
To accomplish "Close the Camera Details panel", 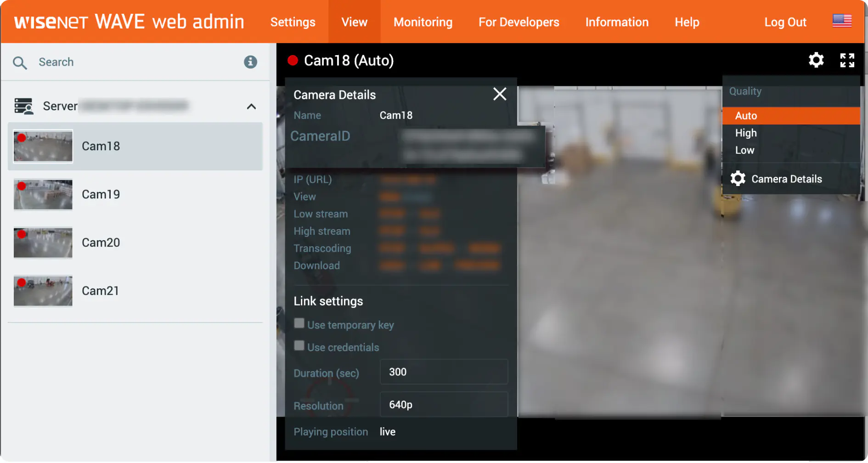I will tap(500, 94).
